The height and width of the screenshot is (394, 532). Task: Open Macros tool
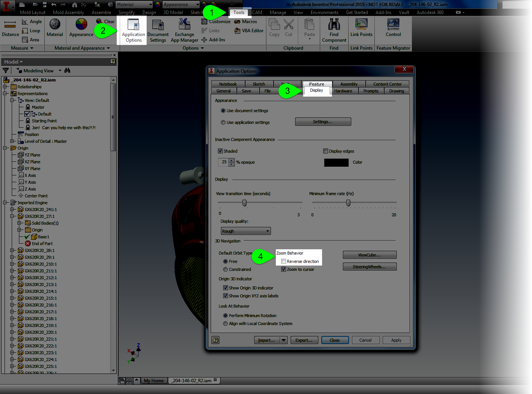tap(246, 22)
